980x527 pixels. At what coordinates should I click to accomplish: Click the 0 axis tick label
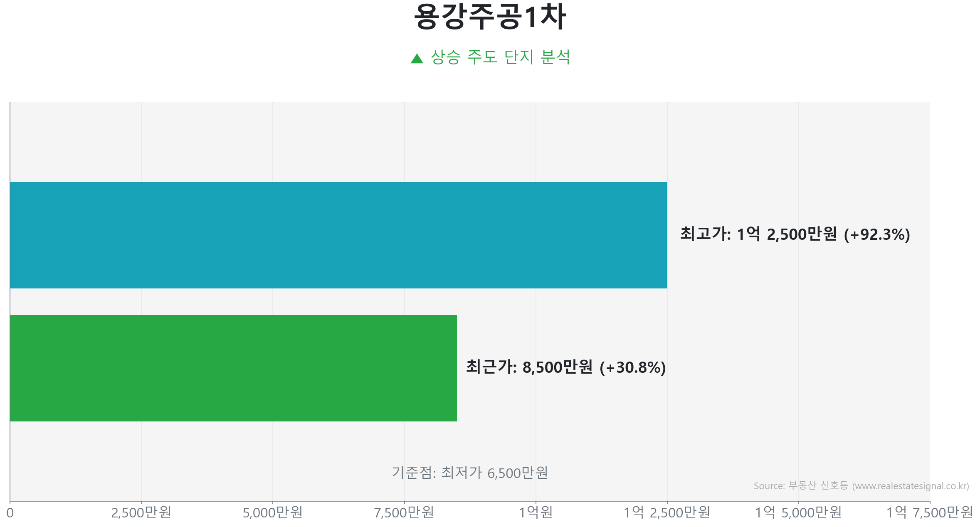(x=10, y=513)
